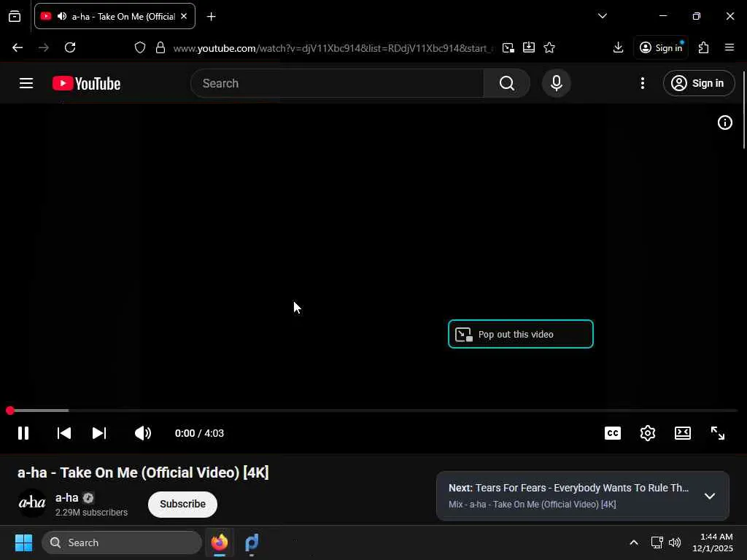Click the page vertical scrollbar
The height and width of the screenshot is (560, 747).
point(743,110)
